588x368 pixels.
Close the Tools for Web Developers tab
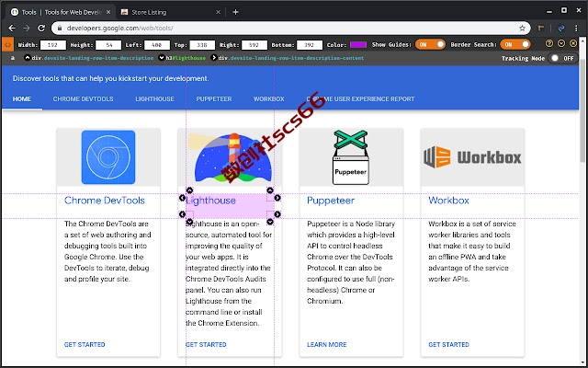(108, 12)
